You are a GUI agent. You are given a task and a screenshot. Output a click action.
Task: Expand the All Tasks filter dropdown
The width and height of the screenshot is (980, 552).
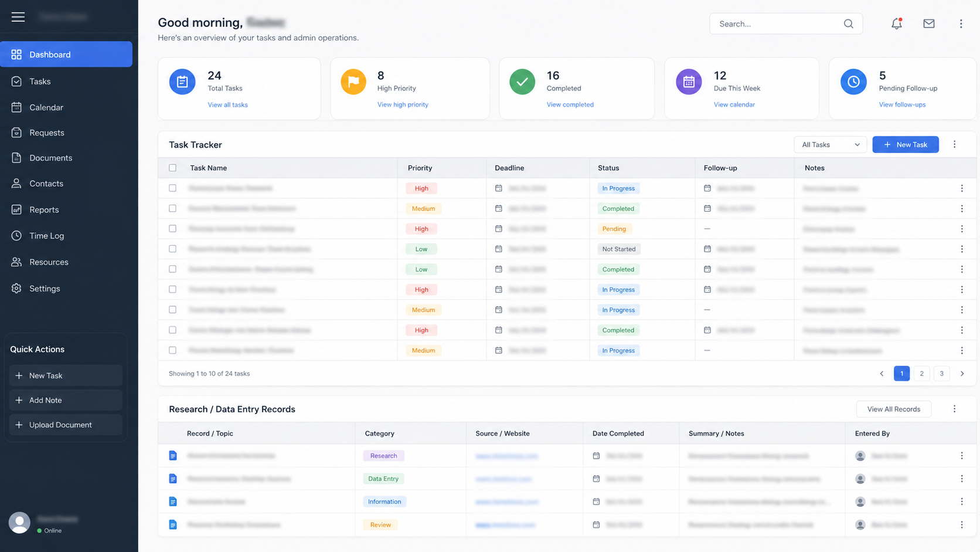[830, 144]
